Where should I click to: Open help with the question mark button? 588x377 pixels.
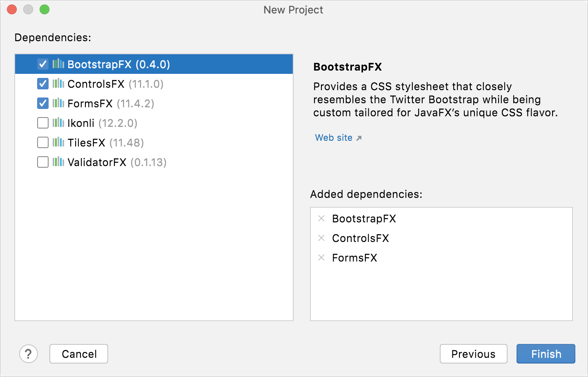(x=29, y=354)
